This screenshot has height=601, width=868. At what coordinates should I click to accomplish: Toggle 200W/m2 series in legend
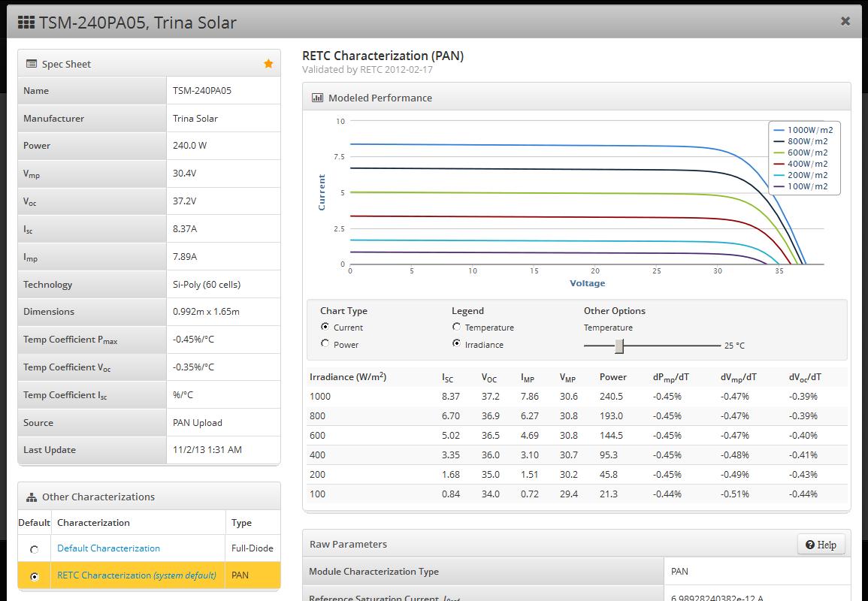click(801, 175)
